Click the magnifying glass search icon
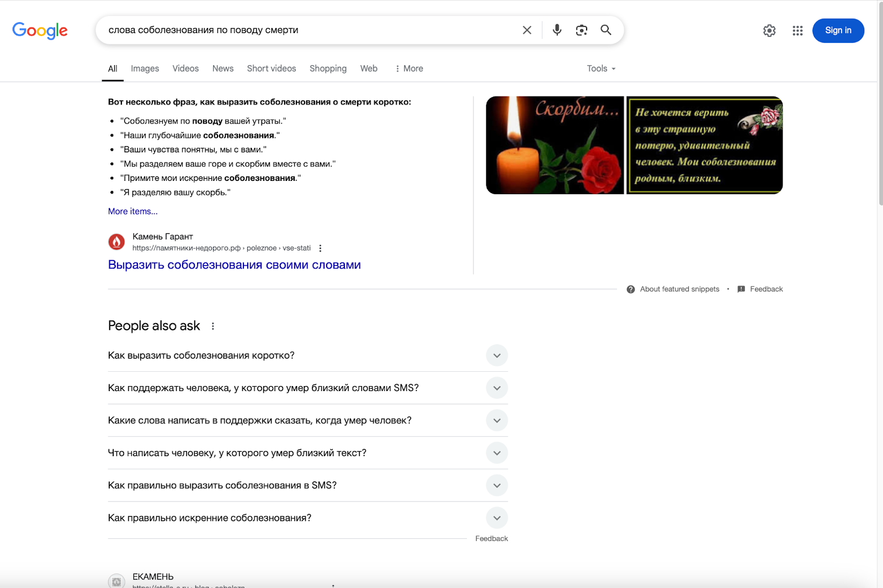 (606, 30)
